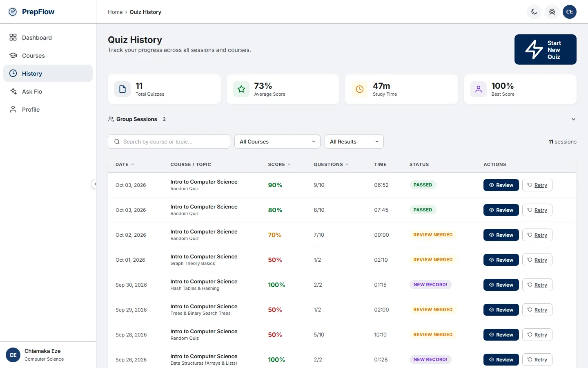The image size is (588, 368).
Task: Sort the table by Score column
Action: 279,164
